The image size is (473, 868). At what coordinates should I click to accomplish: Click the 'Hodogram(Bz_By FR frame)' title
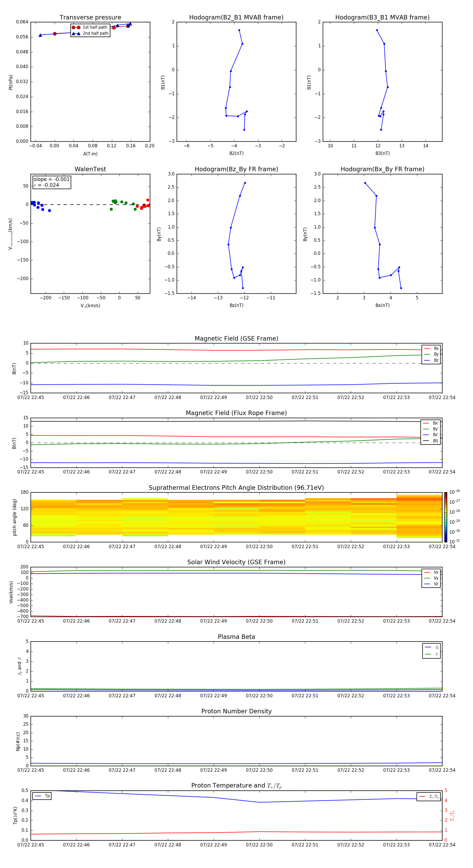[236, 169]
